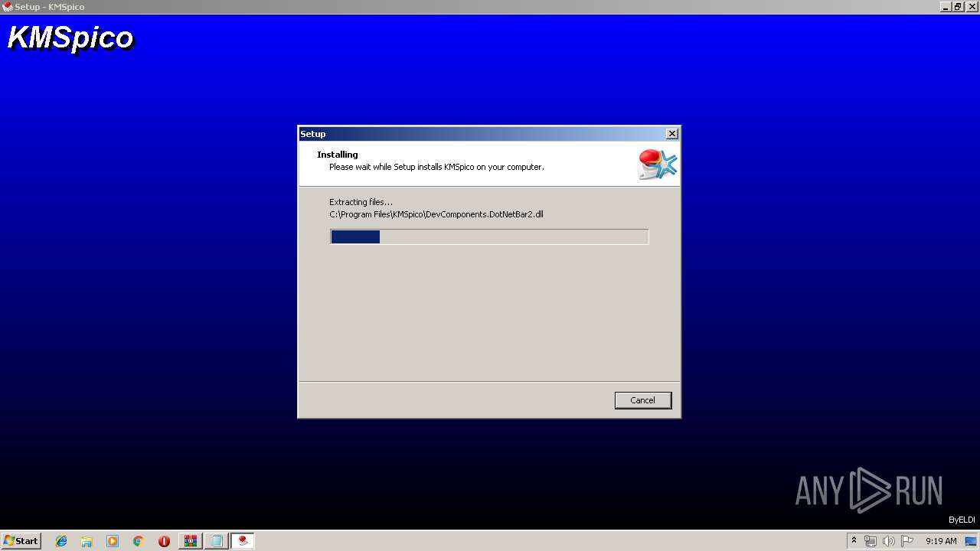
Task: Click the installation progress bar
Action: click(489, 237)
